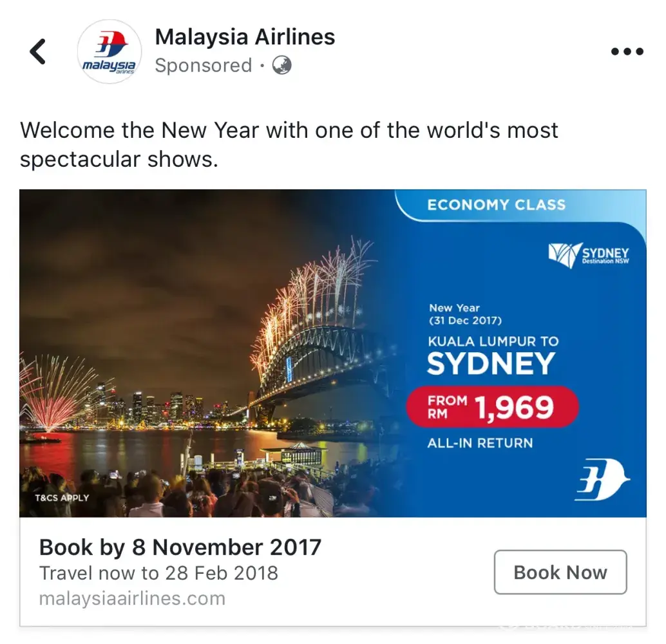Click the Sydney Destination NSW logo
Viewport: 666px width, 644px height.
point(588,255)
